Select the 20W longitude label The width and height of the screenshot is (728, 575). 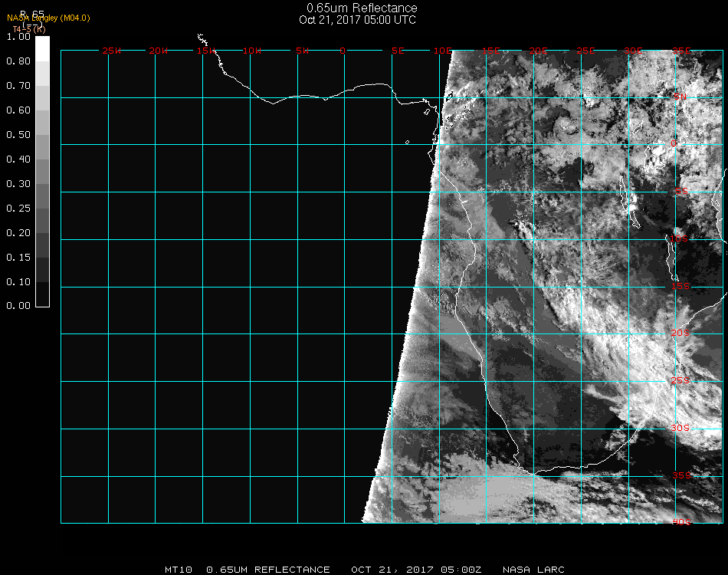[x=159, y=51]
